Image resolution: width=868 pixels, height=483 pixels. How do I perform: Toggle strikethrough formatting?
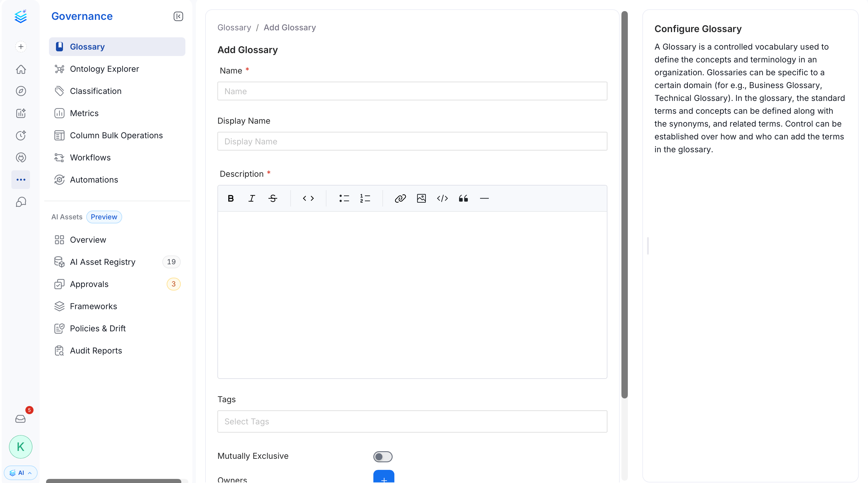[273, 198]
